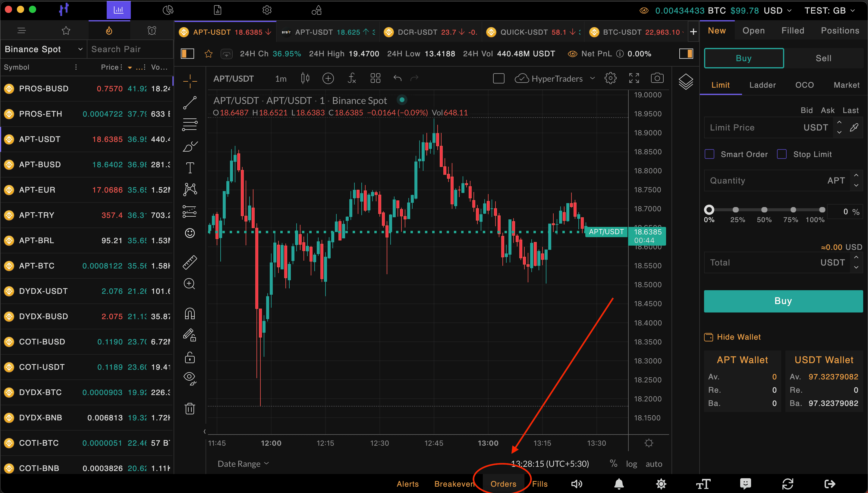
Task: Open notifications bell in bottom bar
Action: [x=619, y=484]
